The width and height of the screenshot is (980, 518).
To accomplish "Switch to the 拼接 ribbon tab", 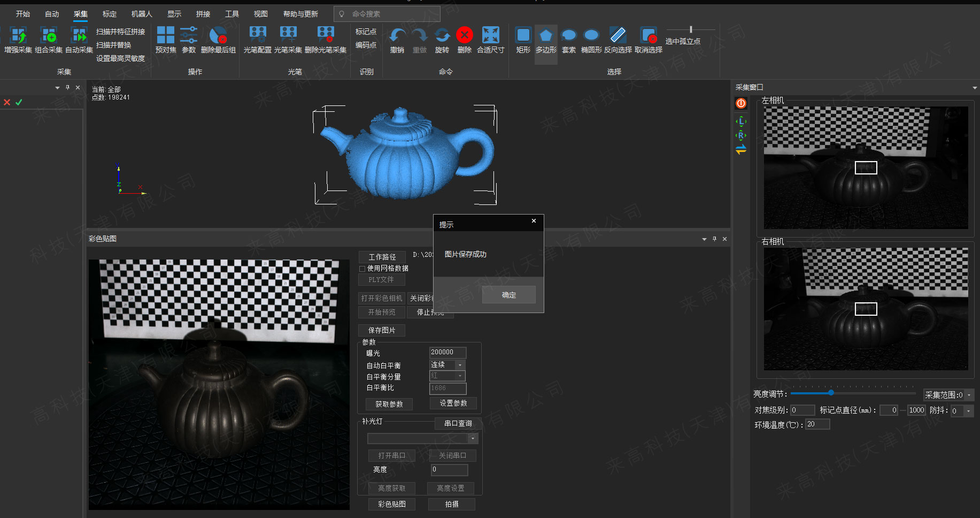I will point(203,14).
